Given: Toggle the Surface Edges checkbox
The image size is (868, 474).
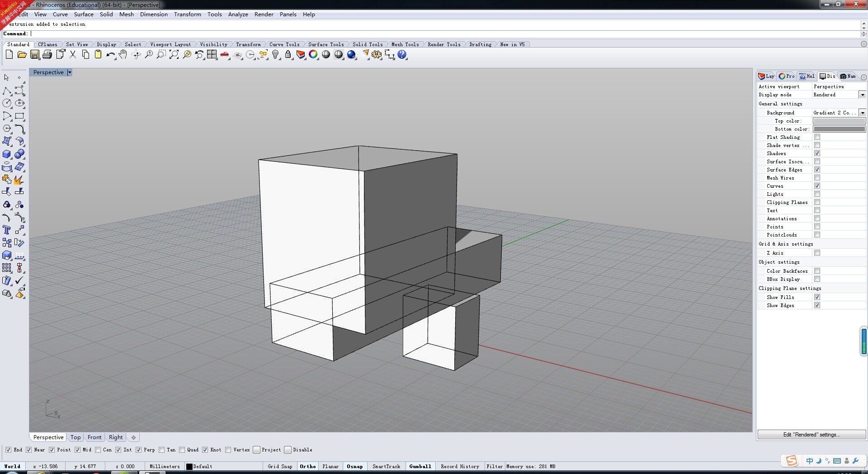Looking at the screenshot, I should coord(817,170).
